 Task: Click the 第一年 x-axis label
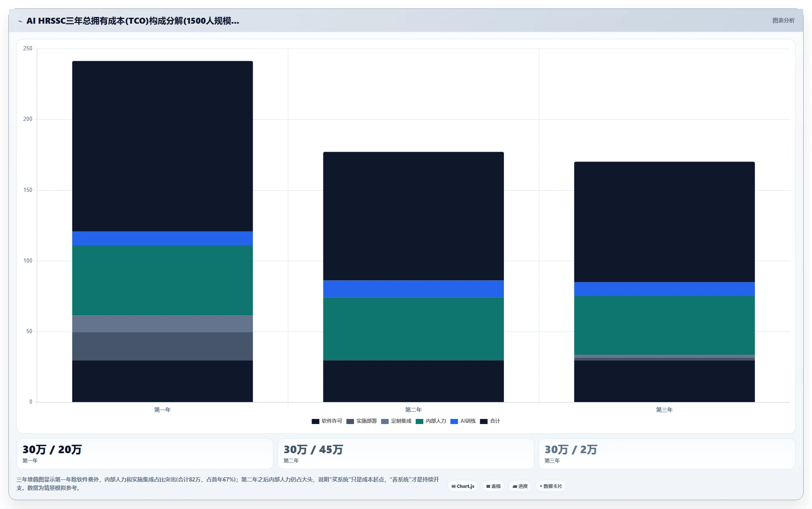[162, 410]
